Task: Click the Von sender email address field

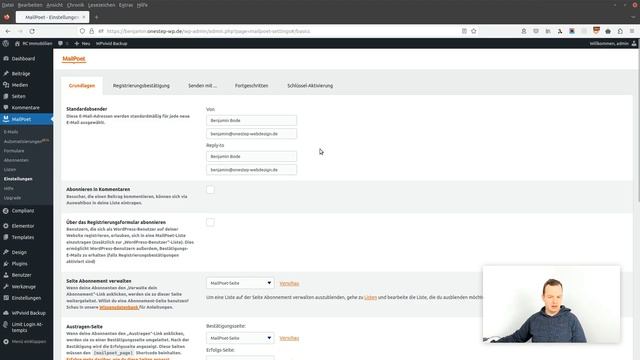Action: tap(251, 134)
